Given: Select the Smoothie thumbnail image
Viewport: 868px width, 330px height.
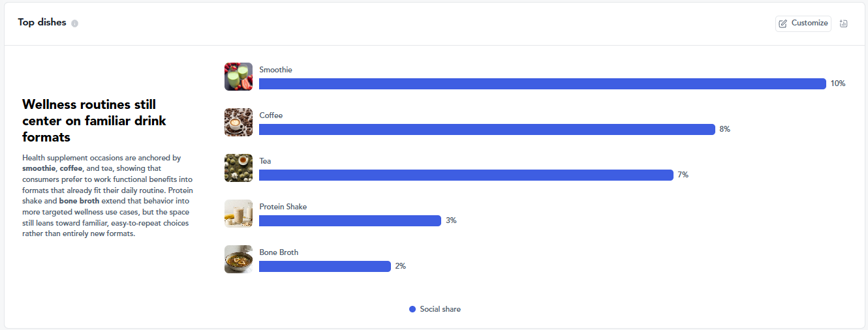Looking at the screenshot, I should pyautogui.click(x=238, y=76).
